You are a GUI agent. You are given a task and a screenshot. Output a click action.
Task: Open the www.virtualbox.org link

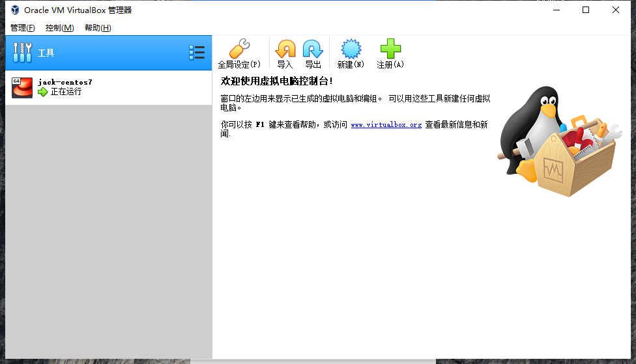coord(386,125)
